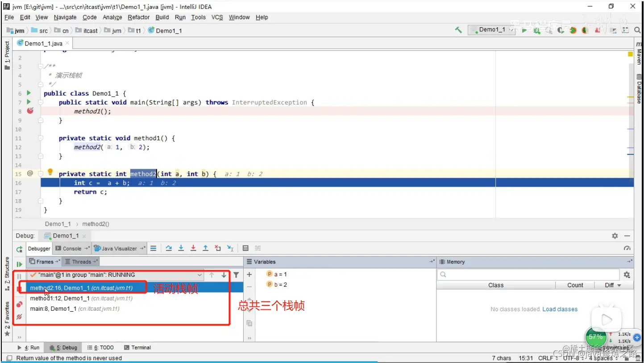The height and width of the screenshot is (363, 644).
Task: Close the Demo1_1.java editor tab
Action: pos(67,43)
